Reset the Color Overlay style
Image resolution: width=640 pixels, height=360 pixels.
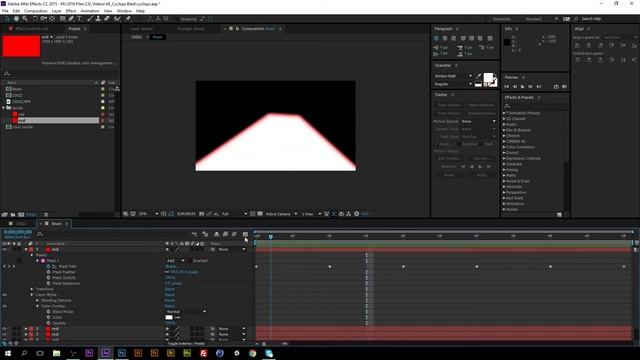169,306
